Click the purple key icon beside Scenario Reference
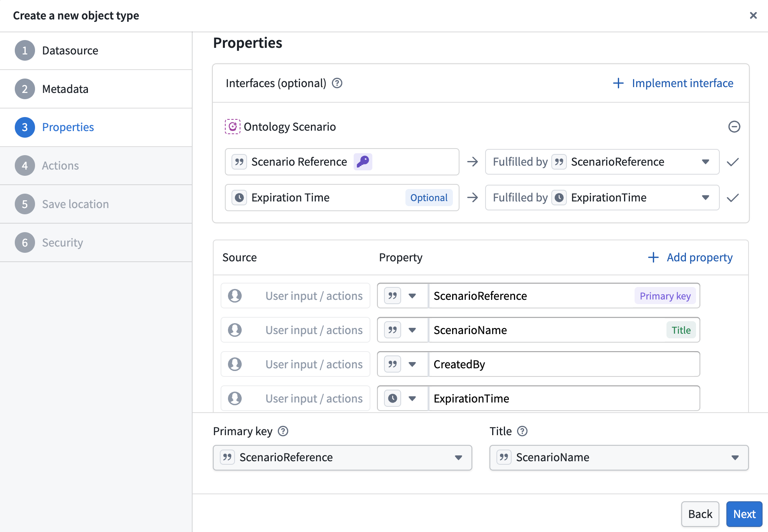768x532 pixels. click(x=363, y=162)
